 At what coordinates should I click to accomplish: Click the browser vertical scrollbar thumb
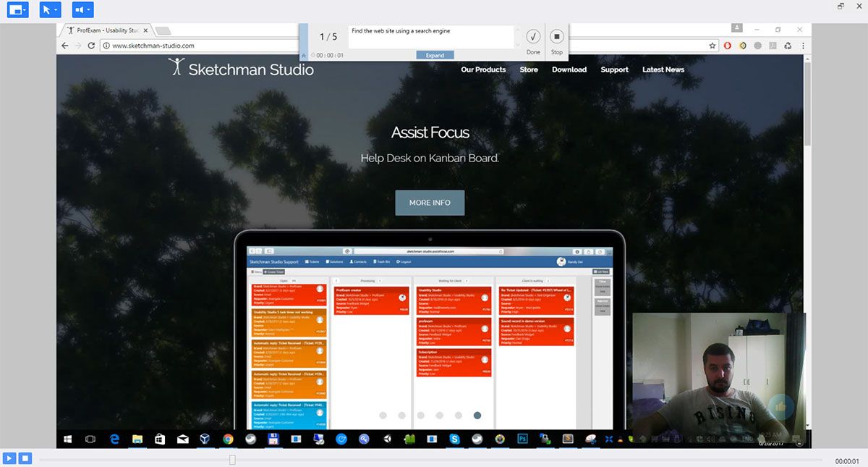pyautogui.click(x=807, y=103)
